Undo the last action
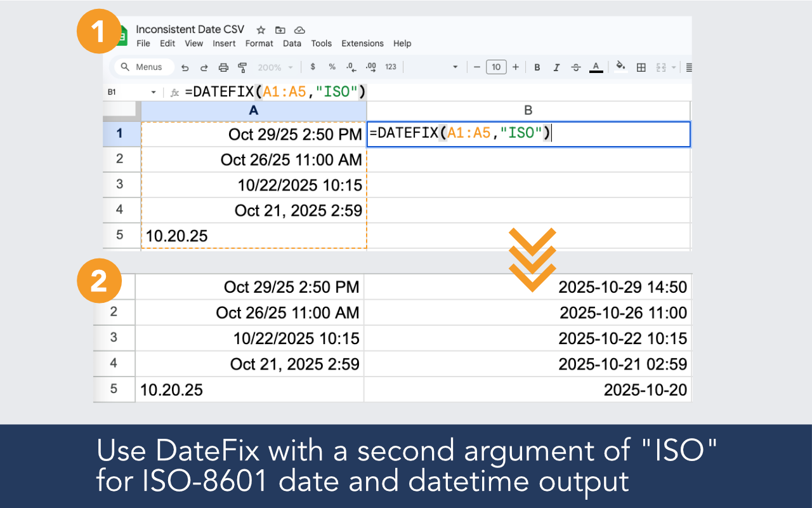Image resolution: width=812 pixels, height=508 pixels. (185, 67)
